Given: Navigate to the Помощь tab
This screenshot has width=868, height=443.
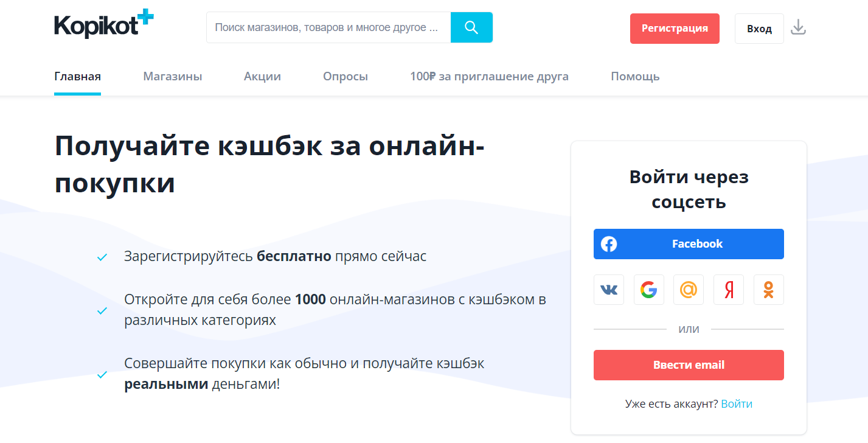Looking at the screenshot, I should [x=635, y=77].
